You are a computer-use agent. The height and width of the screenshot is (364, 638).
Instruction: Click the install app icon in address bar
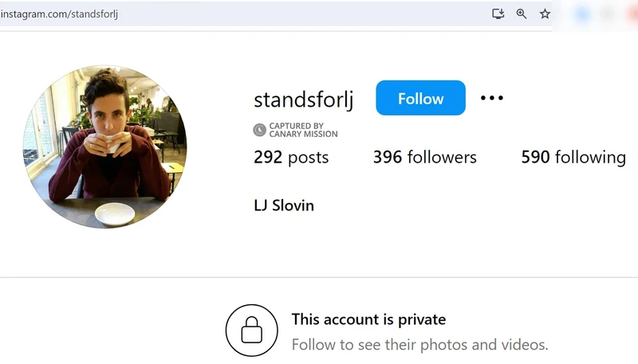click(498, 14)
